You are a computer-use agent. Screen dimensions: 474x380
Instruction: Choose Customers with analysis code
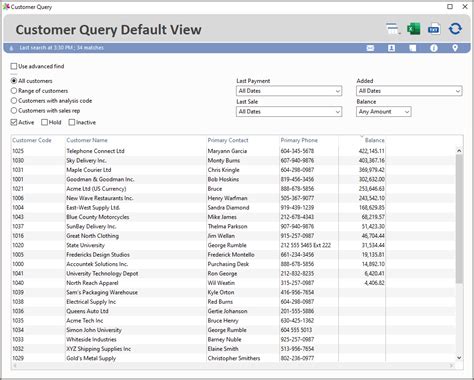(14, 101)
